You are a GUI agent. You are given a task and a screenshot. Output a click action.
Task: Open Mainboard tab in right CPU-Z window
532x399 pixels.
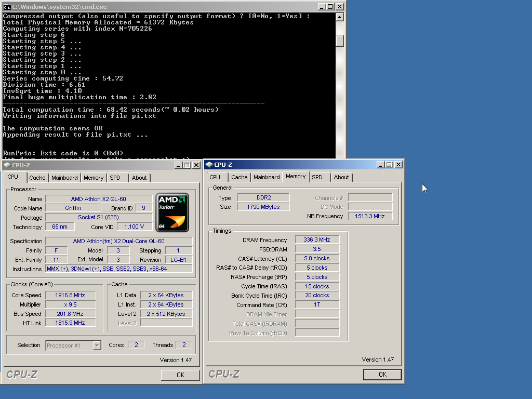(x=267, y=177)
